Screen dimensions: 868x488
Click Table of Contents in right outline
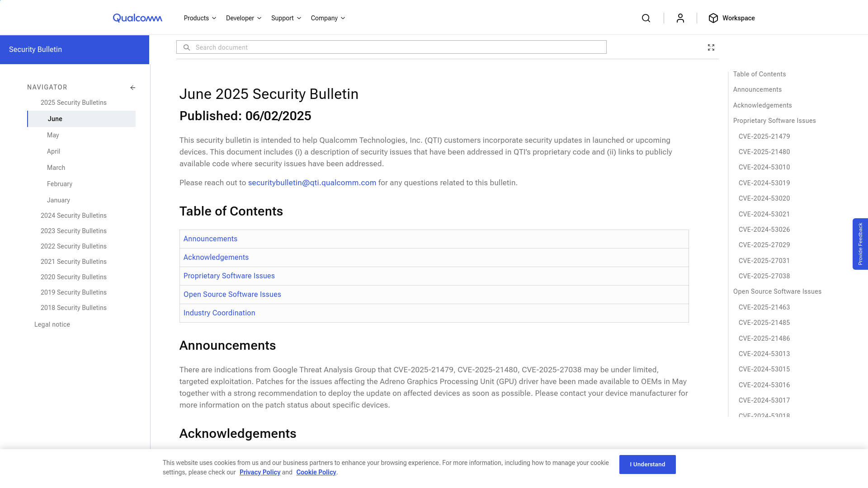(x=759, y=74)
